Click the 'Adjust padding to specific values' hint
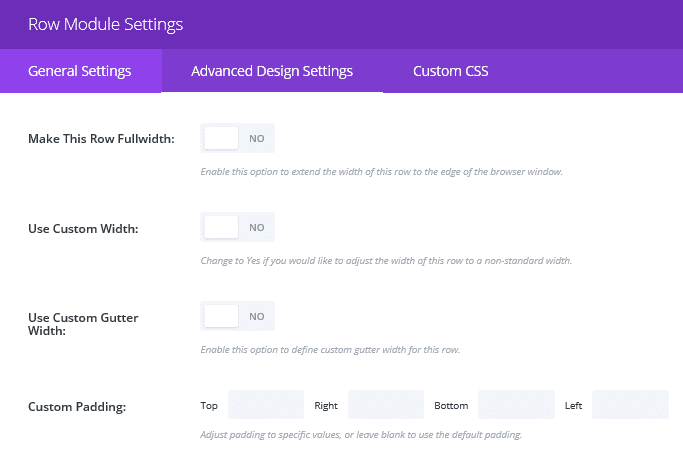The height and width of the screenshot is (452, 683). pos(361,435)
